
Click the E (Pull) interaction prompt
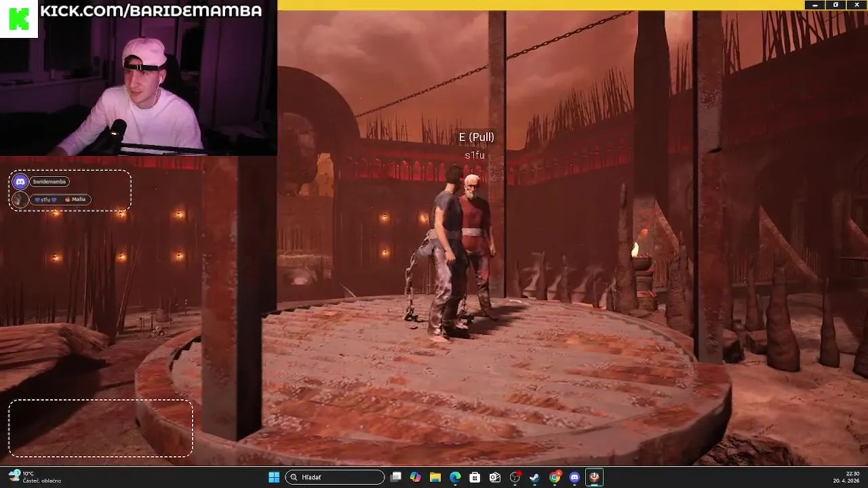tap(477, 138)
